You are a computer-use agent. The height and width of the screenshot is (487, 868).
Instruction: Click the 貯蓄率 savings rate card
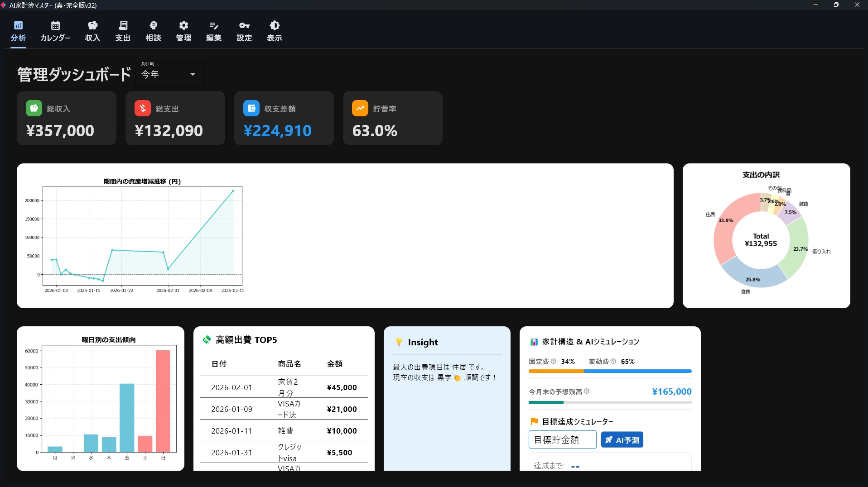pos(392,118)
